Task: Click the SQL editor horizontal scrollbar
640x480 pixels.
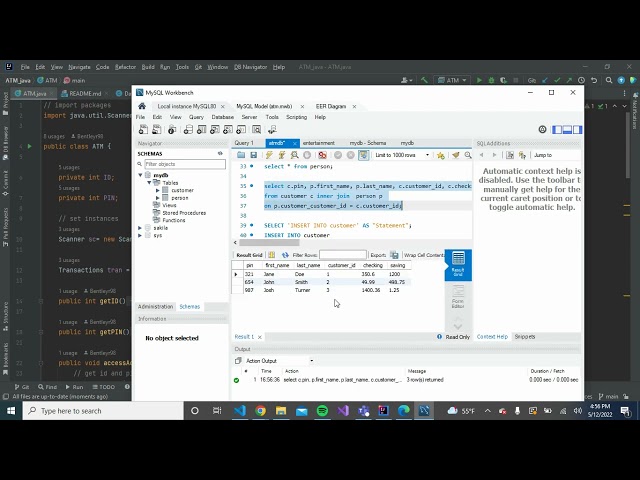Action: pyautogui.click(x=269, y=242)
